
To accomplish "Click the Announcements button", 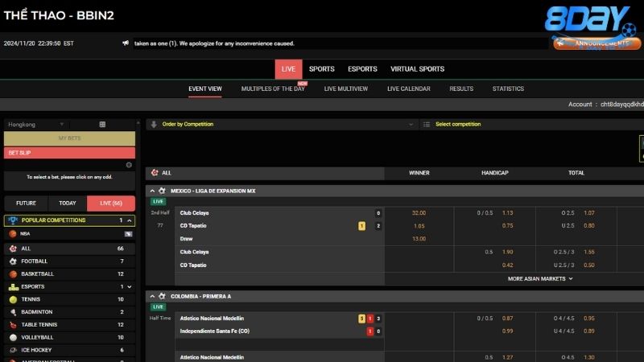I will 597,43.
